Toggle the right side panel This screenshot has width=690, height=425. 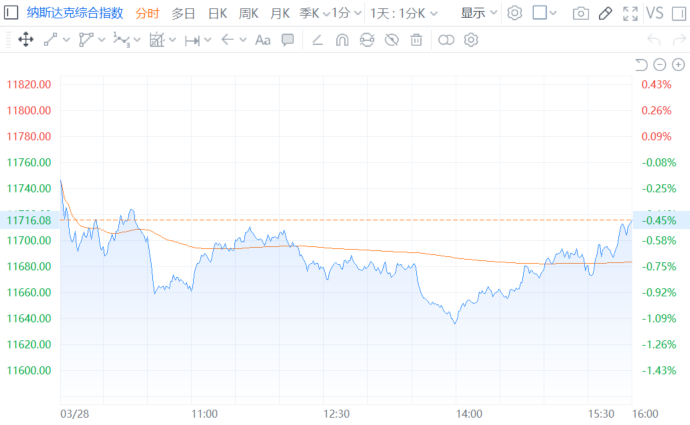pos(679,14)
